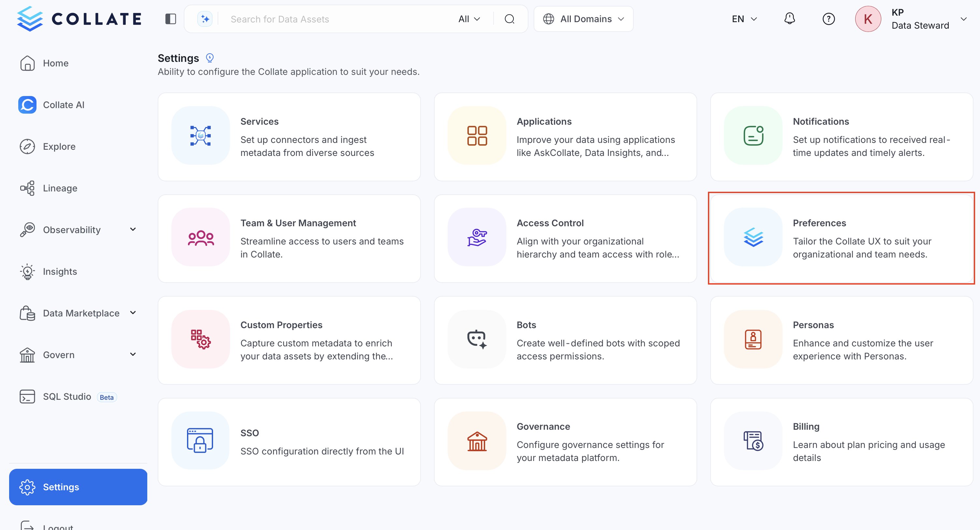Click the Collate logo
Image resolution: width=980 pixels, height=530 pixels.
79,19
